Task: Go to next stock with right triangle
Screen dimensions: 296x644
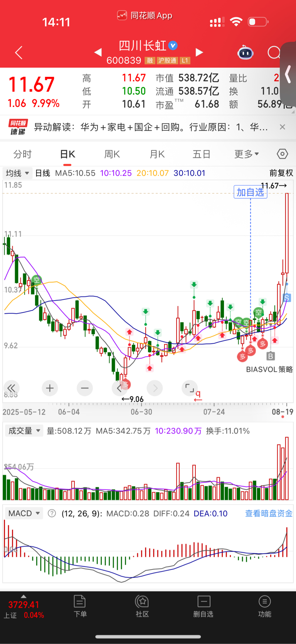Action: 199,52
